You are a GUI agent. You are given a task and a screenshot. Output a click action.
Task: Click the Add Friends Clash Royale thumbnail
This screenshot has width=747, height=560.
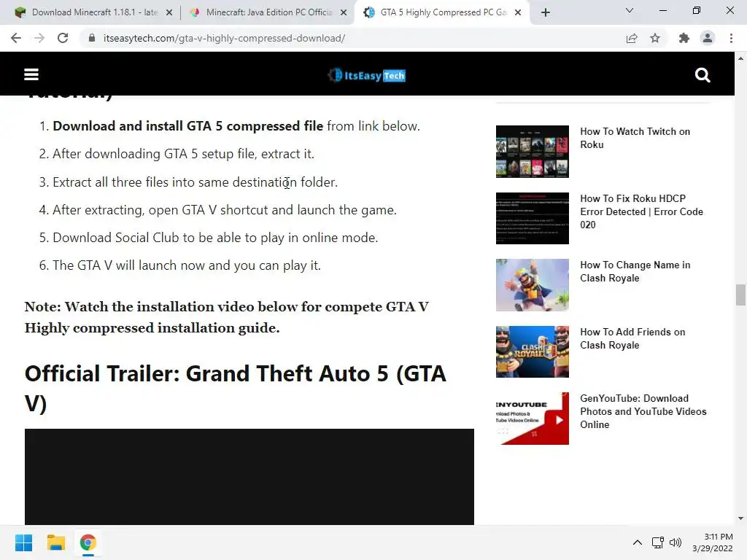[x=532, y=351]
